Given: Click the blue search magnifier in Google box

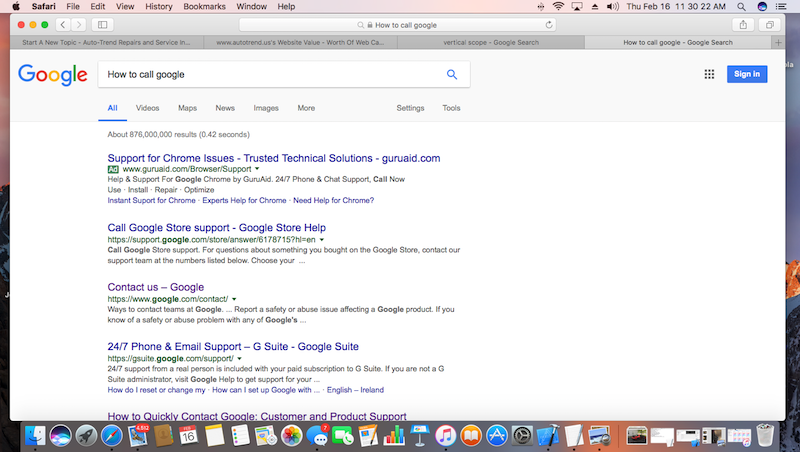Looking at the screenshot, I should tap(452, 74).
